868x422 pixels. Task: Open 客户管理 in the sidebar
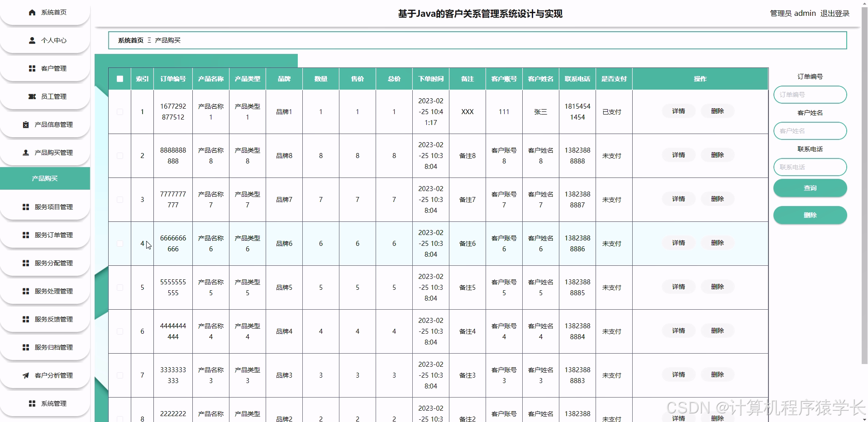point(45,68)
